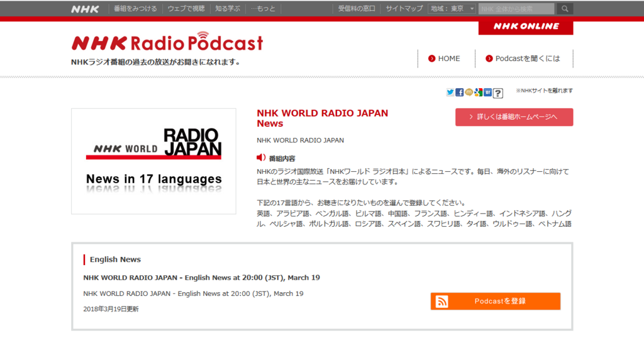644x340 pixels.
Task: Click the ※NHKサイトを離れます note
Action: pos(545,91)
